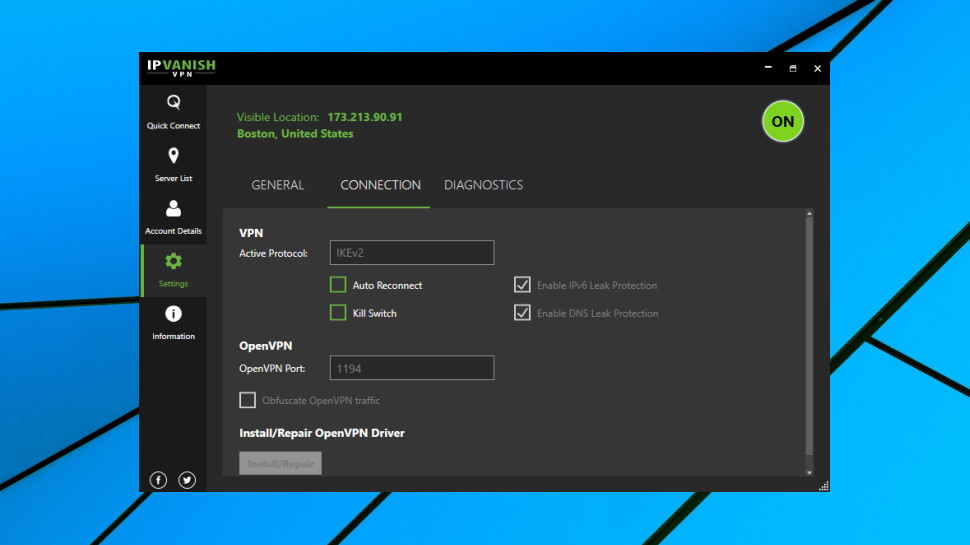Open the Information page icon
The height and width of the screenshot is (545, 970).
173,314
